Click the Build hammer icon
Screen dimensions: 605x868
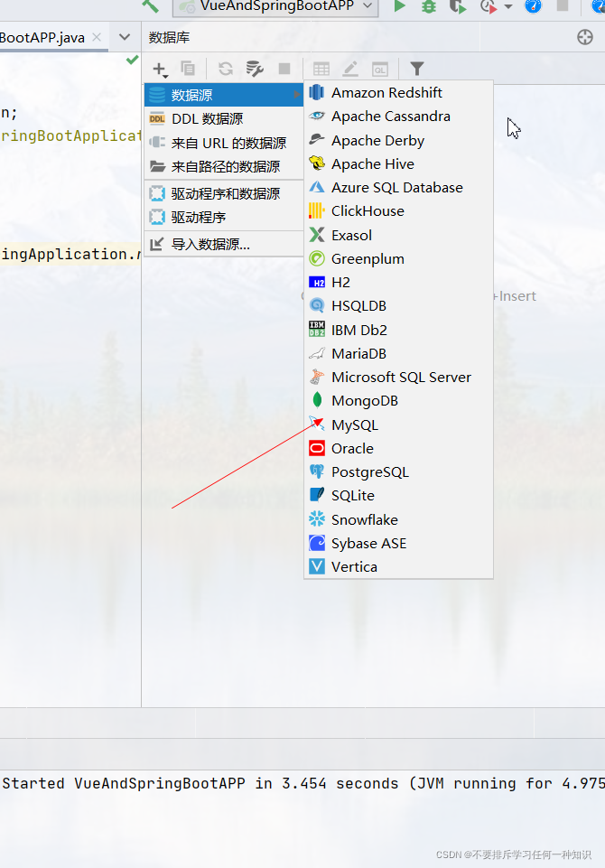pos(150,6)
